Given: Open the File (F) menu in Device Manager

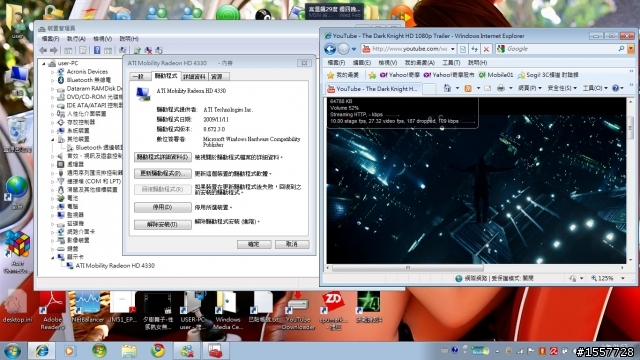Looking at the screenshot, I should (x=51, y=39).
